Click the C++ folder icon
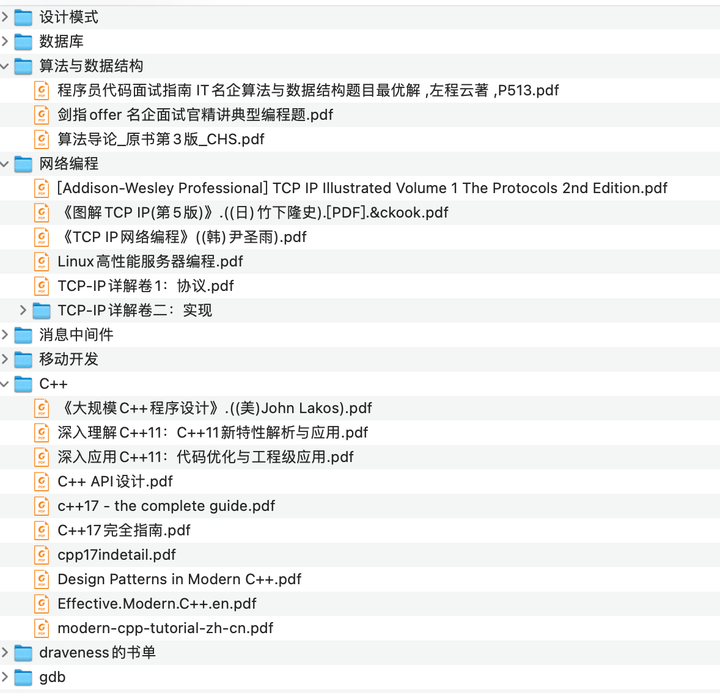 [23, 384]
